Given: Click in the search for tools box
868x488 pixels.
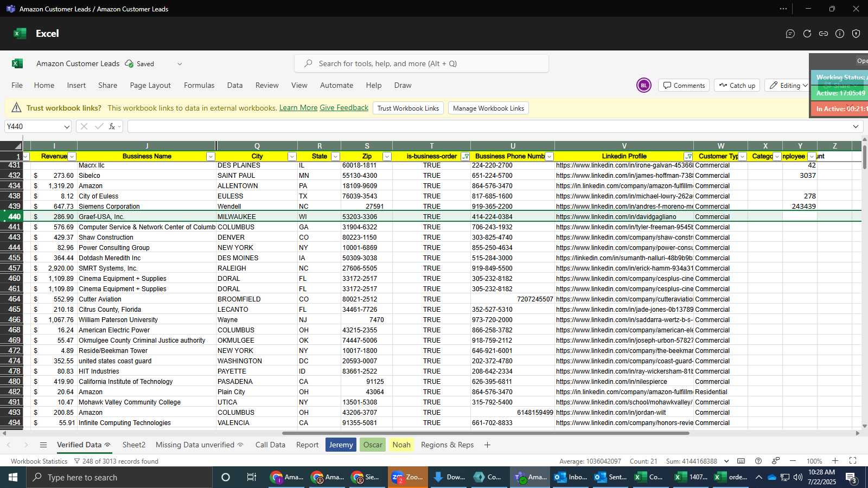Looking at the screenshot, I should pos(422,63).
